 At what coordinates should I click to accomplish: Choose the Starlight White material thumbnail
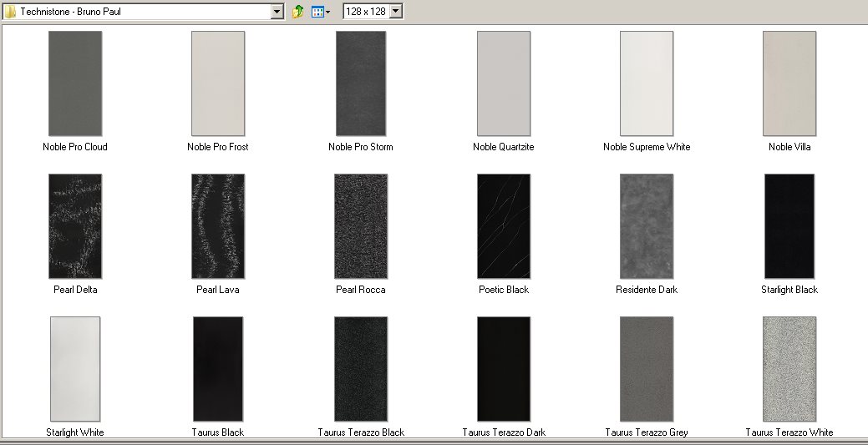[x=75, y=369]
